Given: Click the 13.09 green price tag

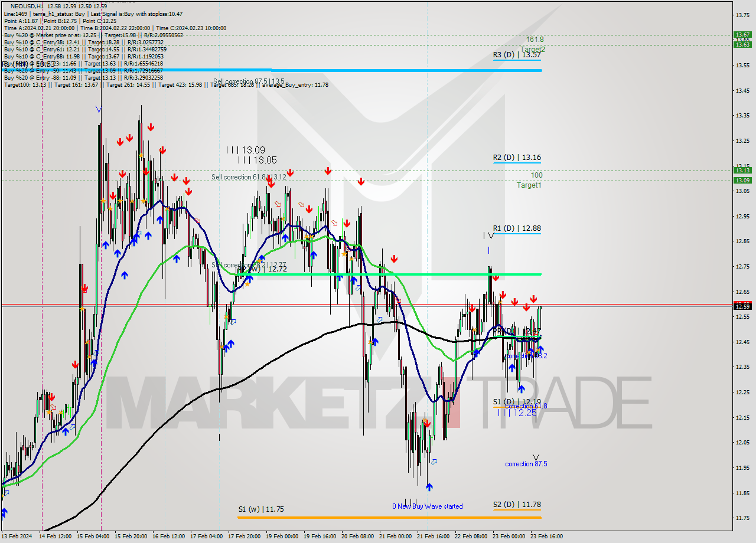Looking at the screenshot, I should (742, 180).
